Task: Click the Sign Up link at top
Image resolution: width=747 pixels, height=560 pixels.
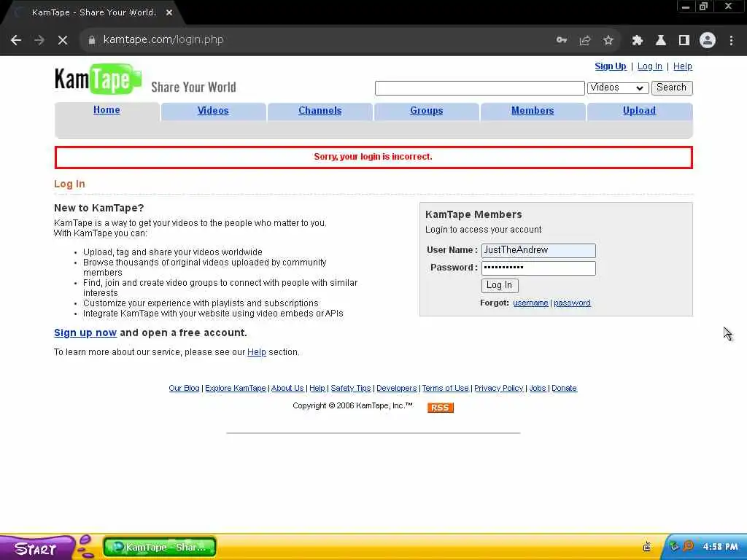Action: (611, 66)
